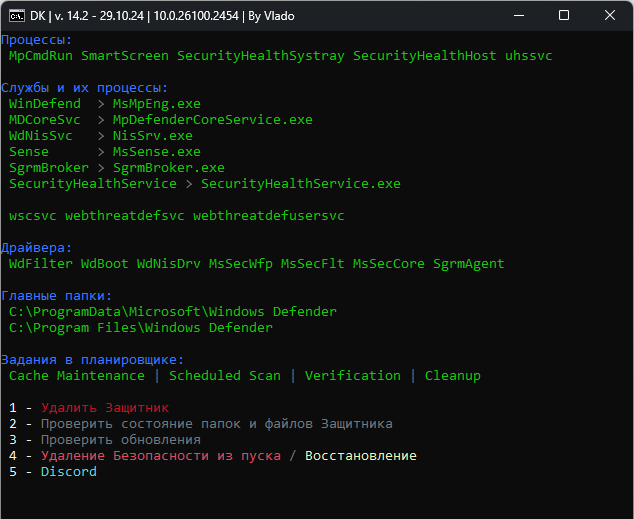Image resolution: width=634 pixels, height=519 pixels.
Task: Click 'webthreatdefsvc' service name
Action: (x=125, y=216)
